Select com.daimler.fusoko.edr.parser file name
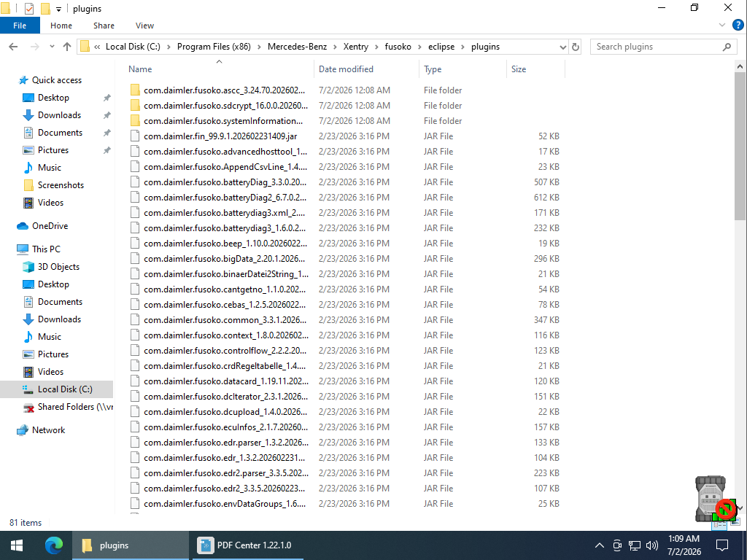Viewport: 747px width, 560px height. 226,443
